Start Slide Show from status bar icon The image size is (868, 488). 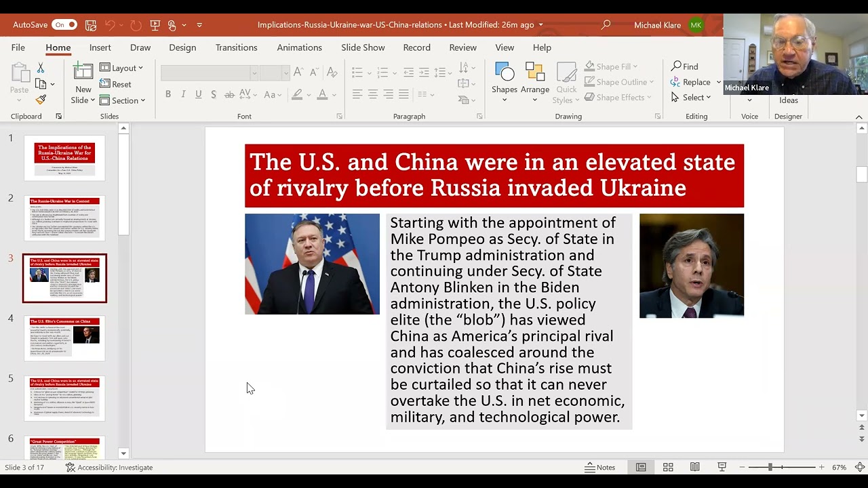point(722,467)
